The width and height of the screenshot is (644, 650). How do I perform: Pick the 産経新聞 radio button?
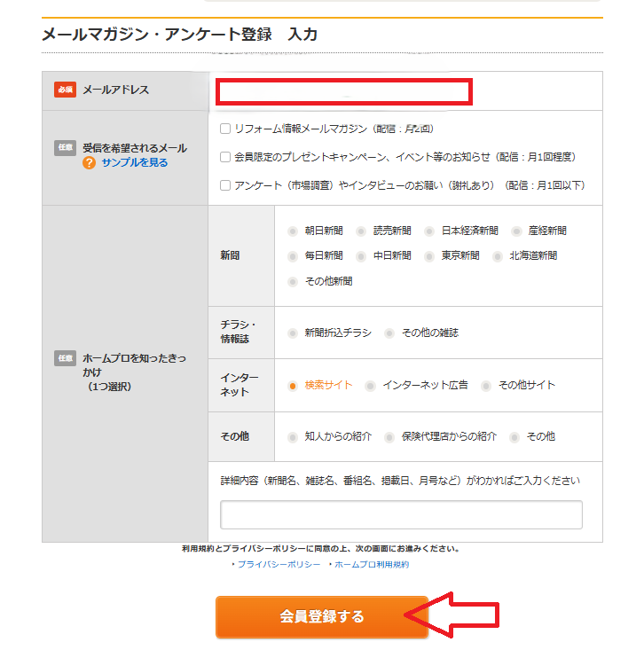click(x=517, y=231)
